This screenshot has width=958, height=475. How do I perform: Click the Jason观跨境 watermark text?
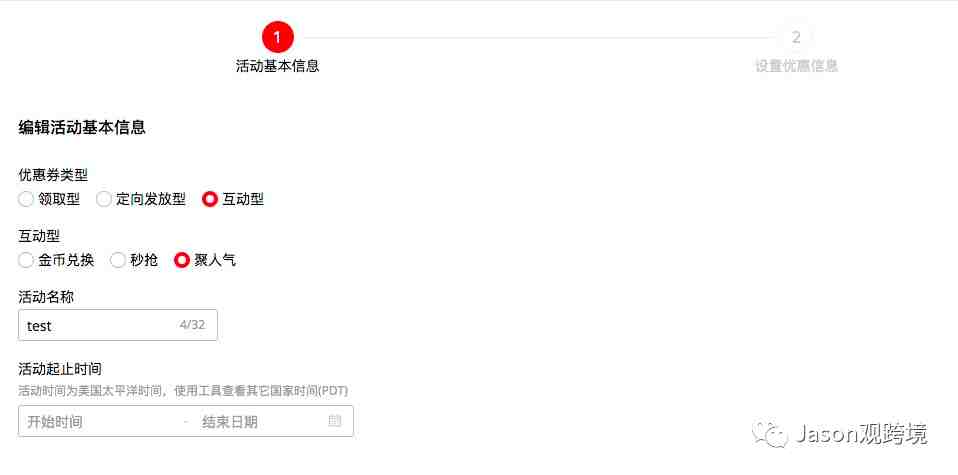[x=861, y=434]
